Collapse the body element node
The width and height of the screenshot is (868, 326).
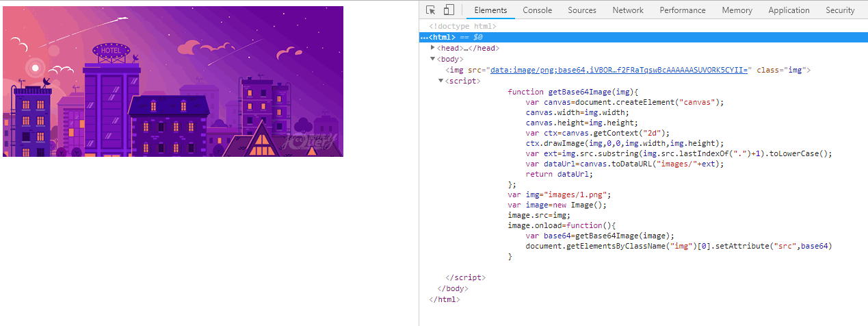(432, 59)
